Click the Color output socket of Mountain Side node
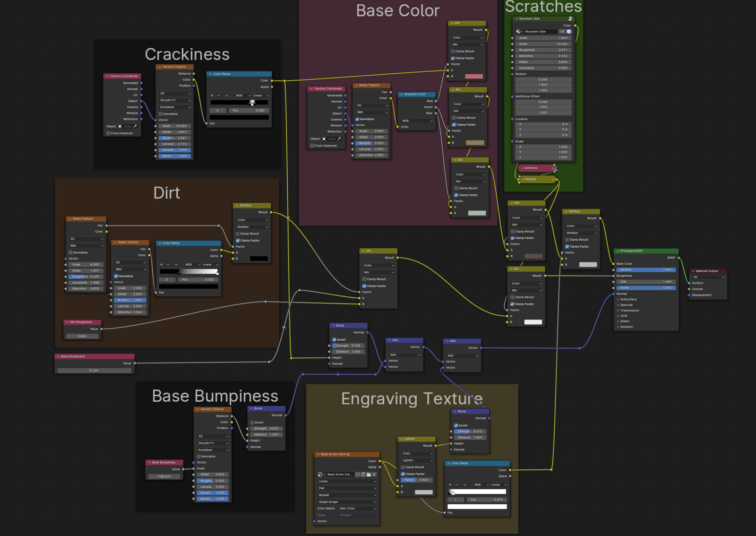Viewport: 756px width, 536px height. pyautogui.click(x=575, y=26)
